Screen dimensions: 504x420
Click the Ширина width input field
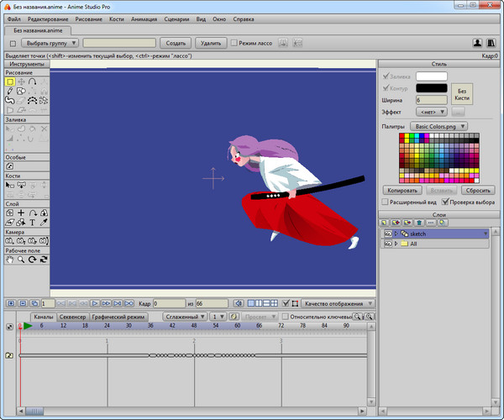click(431, 100)
